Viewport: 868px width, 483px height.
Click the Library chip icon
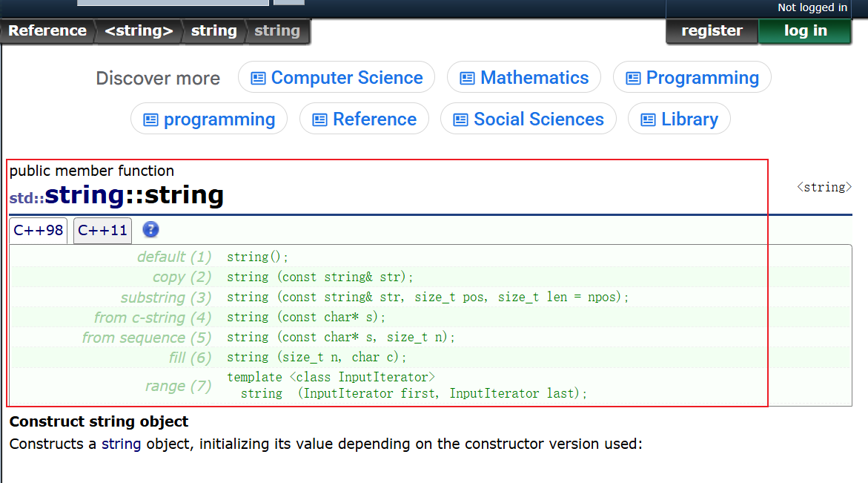(x=649, y=119)
